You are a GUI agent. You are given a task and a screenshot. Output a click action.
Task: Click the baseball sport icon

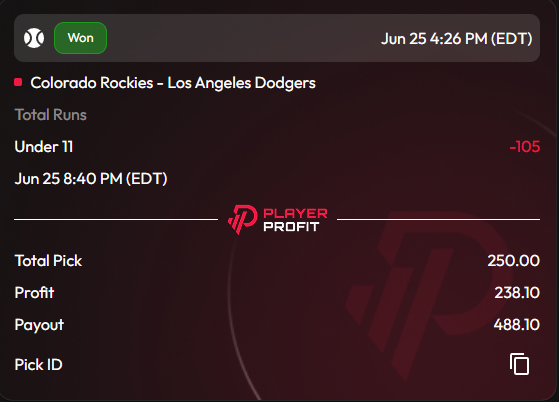[x=34, y=38]
